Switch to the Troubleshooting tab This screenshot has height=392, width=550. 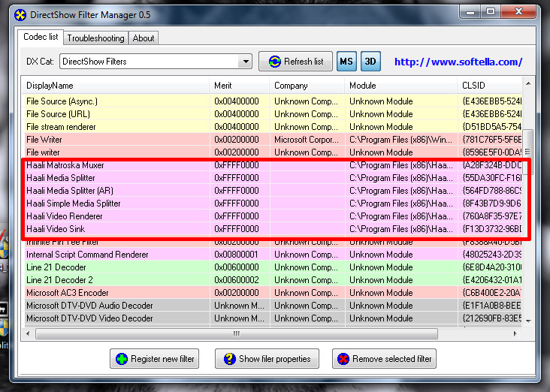point(95,38)
